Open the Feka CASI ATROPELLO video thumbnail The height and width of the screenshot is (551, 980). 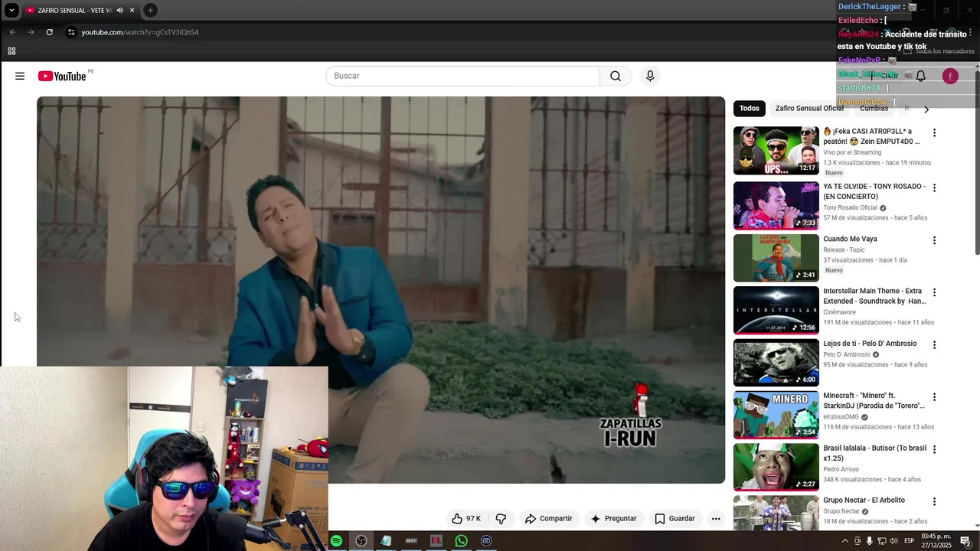click(776, 151)
